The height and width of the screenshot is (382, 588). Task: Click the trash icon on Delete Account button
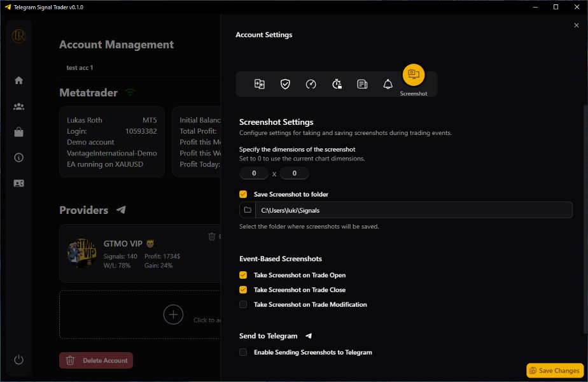70,360
